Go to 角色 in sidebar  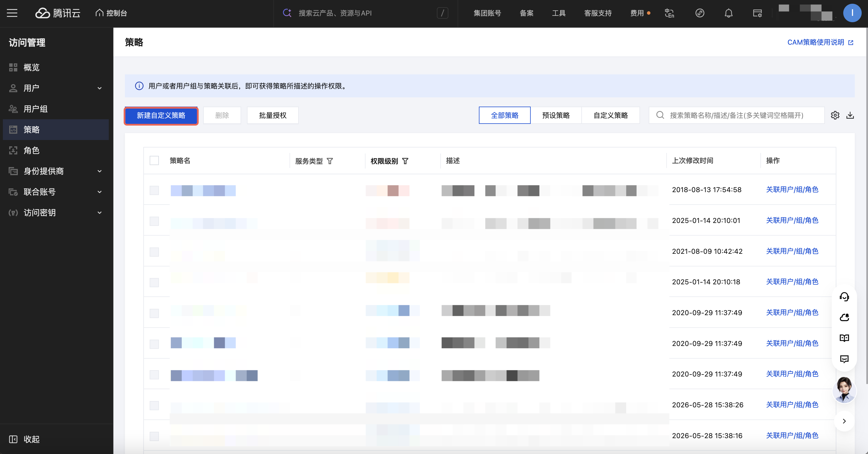click(56, 150)
